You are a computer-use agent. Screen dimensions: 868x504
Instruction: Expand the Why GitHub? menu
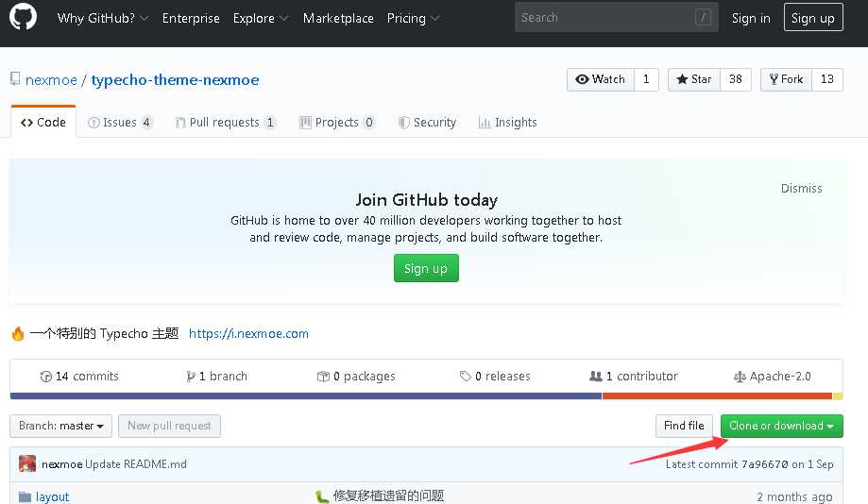[103, 18]
